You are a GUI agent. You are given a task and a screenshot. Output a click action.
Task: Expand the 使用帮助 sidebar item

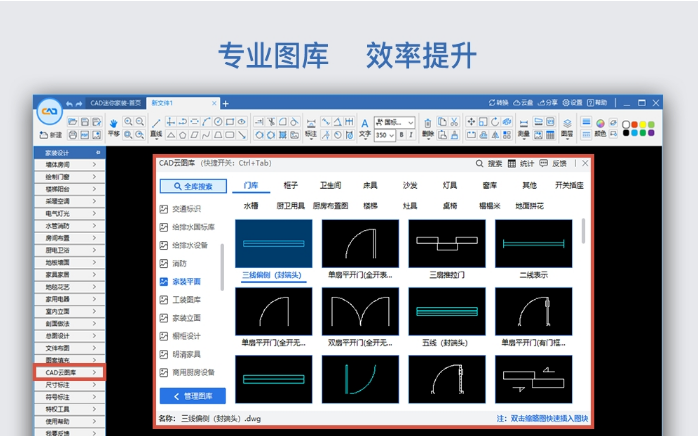pyautogui.click(x=70, y=421)
